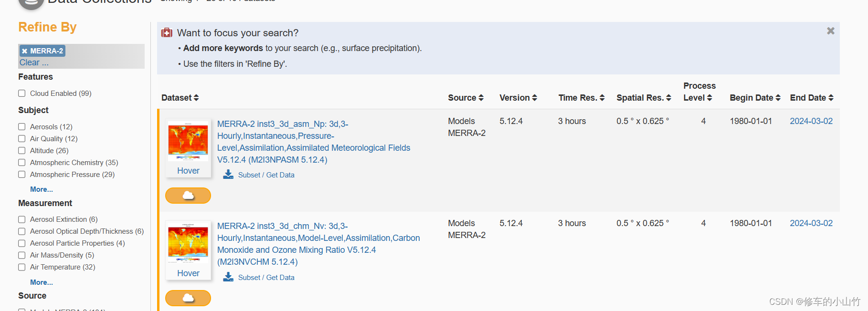Image resolution: width=868 pixels, height=311 pixels.
Task: Check the Air Quality (12) filter
Action: tap(21, 139)
